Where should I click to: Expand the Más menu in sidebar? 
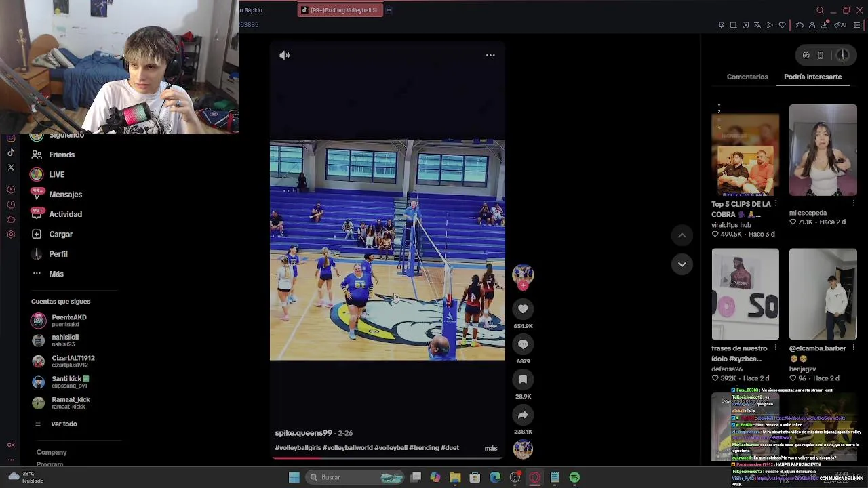[47, 274]
